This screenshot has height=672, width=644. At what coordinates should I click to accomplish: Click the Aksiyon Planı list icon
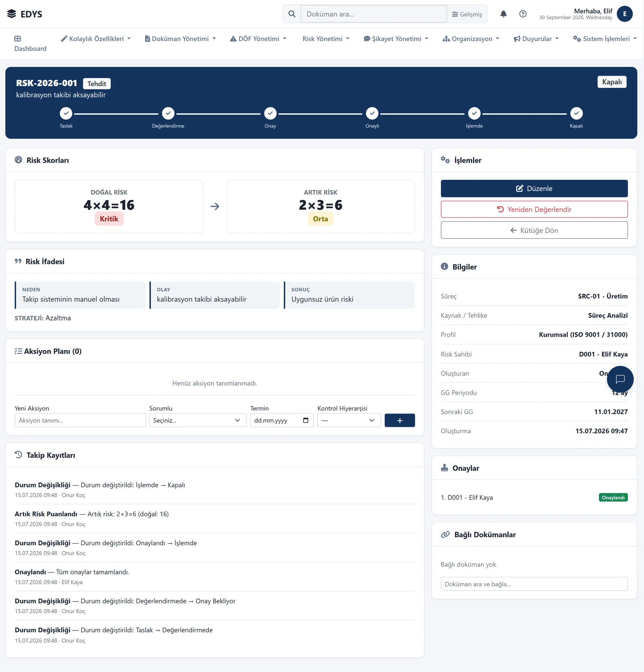coord(18,351)
